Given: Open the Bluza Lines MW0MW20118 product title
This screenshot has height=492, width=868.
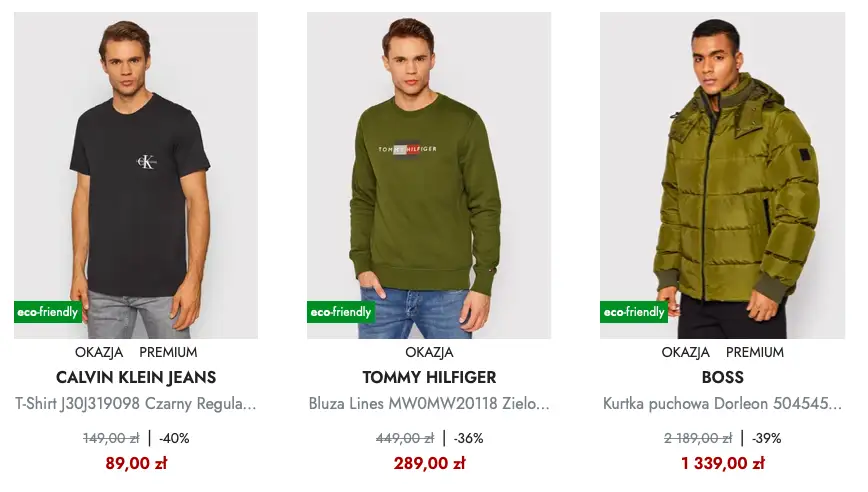Looking at the screenshot, I should point(429,405).
